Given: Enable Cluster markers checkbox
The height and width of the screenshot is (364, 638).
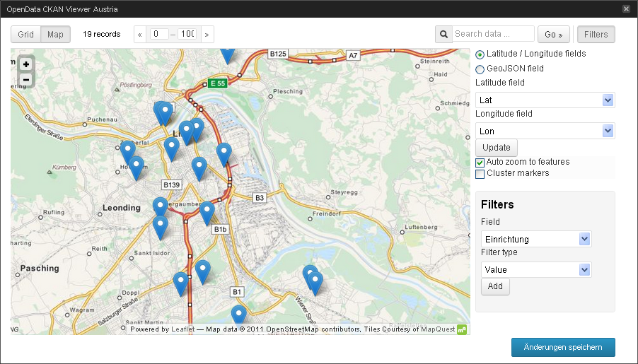Looking at the screenshot, I should (480, 174).
